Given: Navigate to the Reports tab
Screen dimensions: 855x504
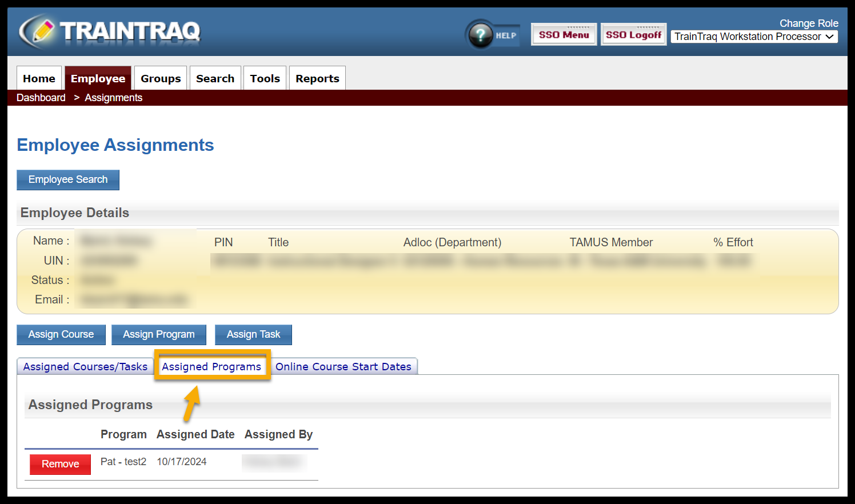Looking at the screenshot, I should (x=317, y=78).
